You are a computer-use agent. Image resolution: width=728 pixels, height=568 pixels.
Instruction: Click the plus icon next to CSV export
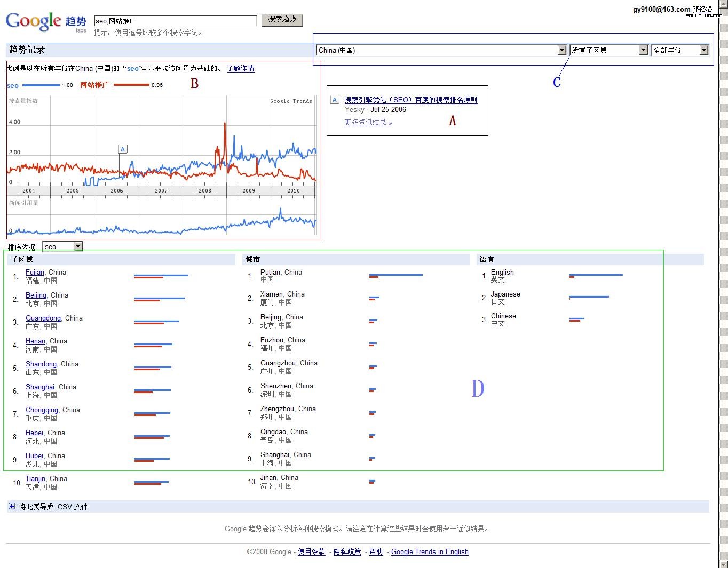click(12, 506)
